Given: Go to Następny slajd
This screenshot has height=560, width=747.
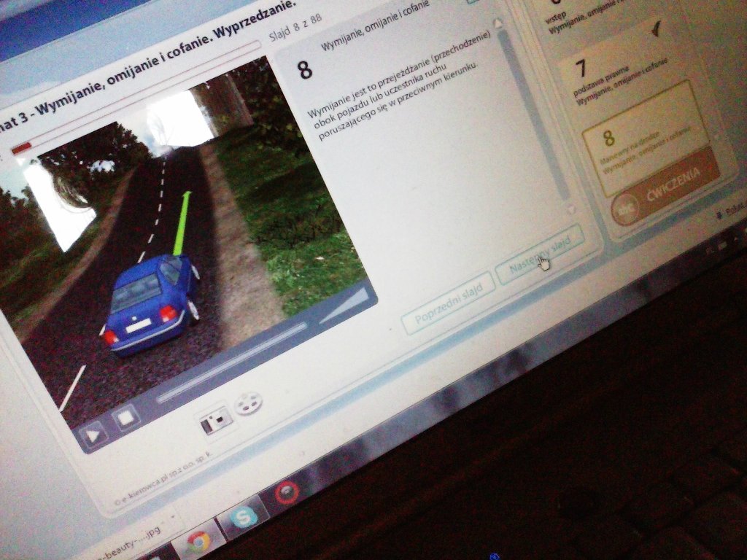Looking at the screenshot, I should point(540,256).
